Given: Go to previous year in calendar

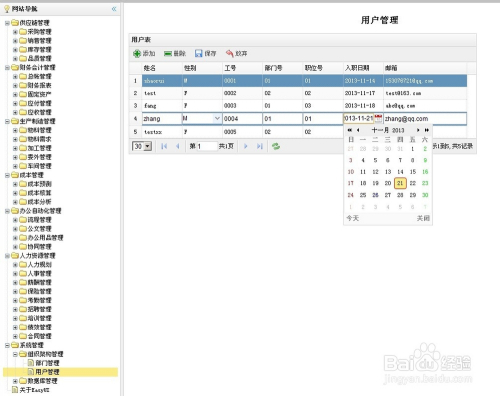Looking at the screenshot, I should [350, 130].
